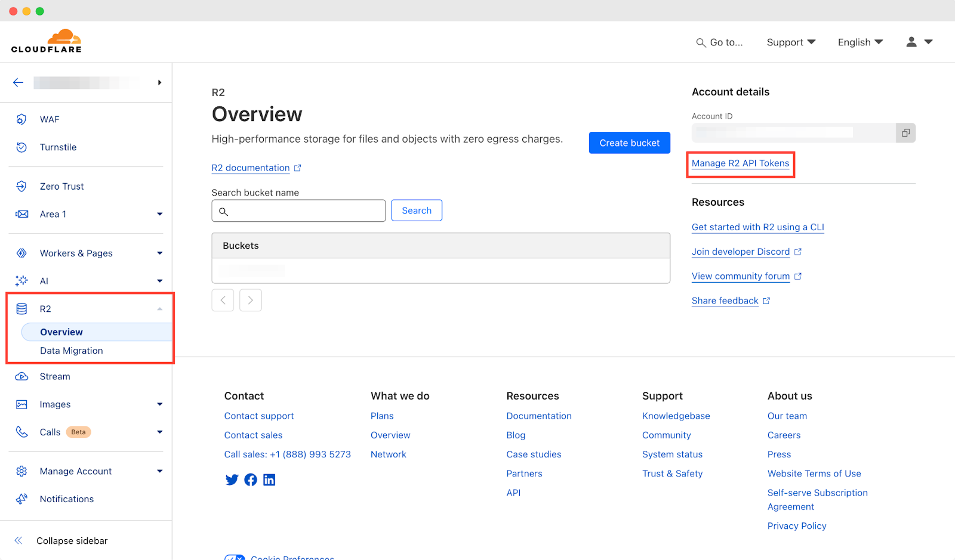The image size is (955, 560).
Task: Click the Create bucket button
Action: (x=629, y=143)
